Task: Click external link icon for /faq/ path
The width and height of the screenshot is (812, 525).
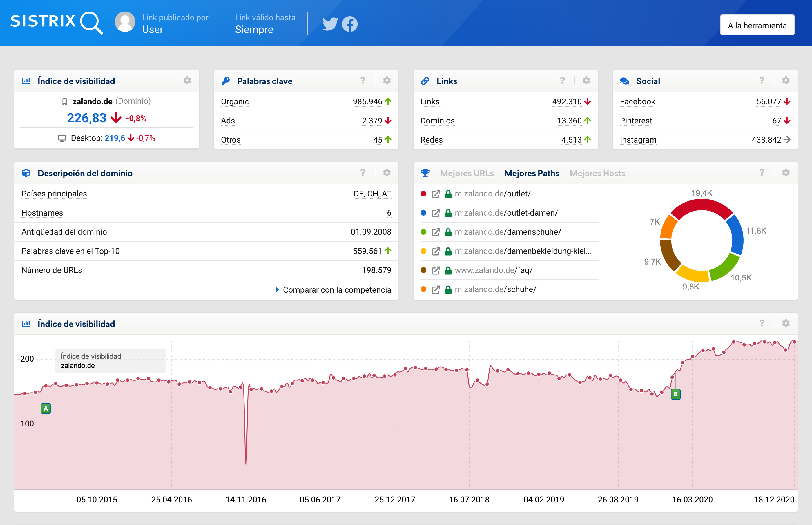Action: coord(436,270)
